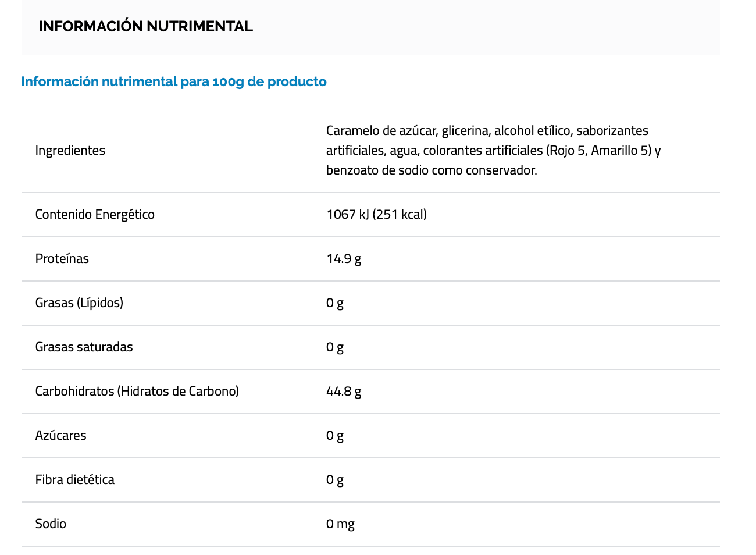Click the 14.9 g protein value
Image resolution: width=756 pixels, height=555 pixels.
[344, 258]
